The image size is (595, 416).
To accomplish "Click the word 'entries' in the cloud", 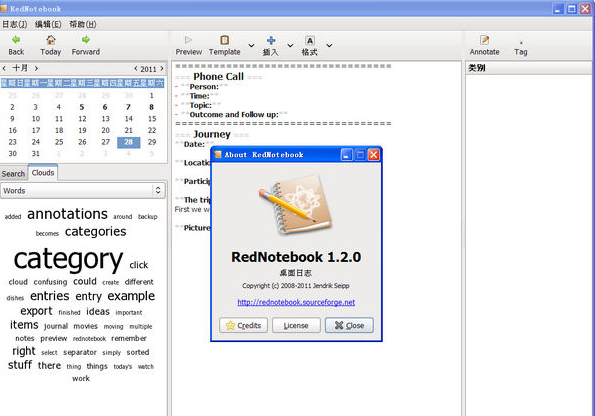I will [50, 296].
